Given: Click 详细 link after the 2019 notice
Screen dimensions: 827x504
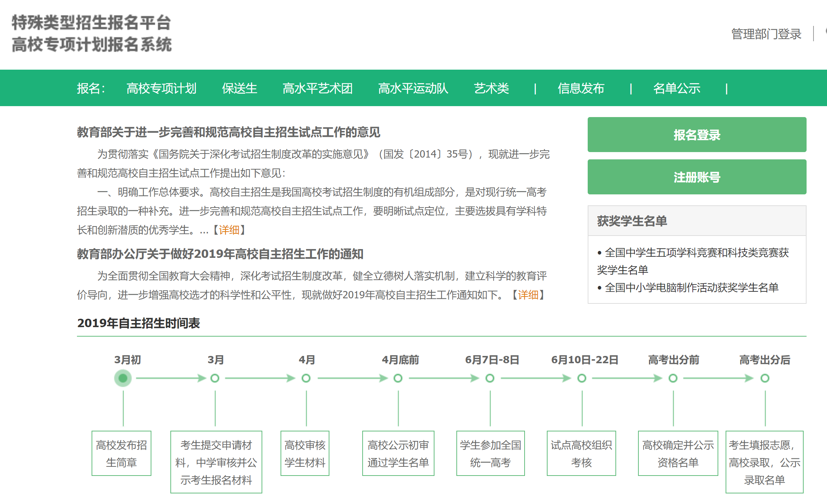Looking at the screenshot, I should click(x=528, y=295).
